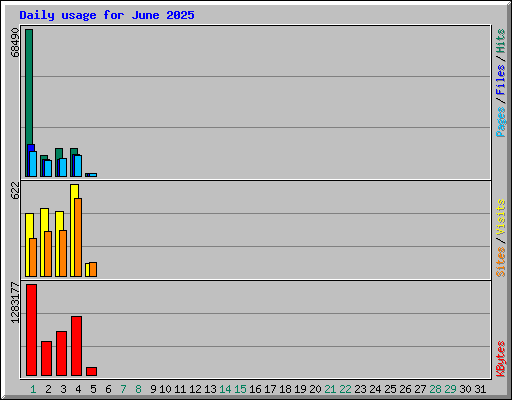Click day label 5 on the x-axis
The height and width of the screenshot is (400, 512).
(93, 389)
